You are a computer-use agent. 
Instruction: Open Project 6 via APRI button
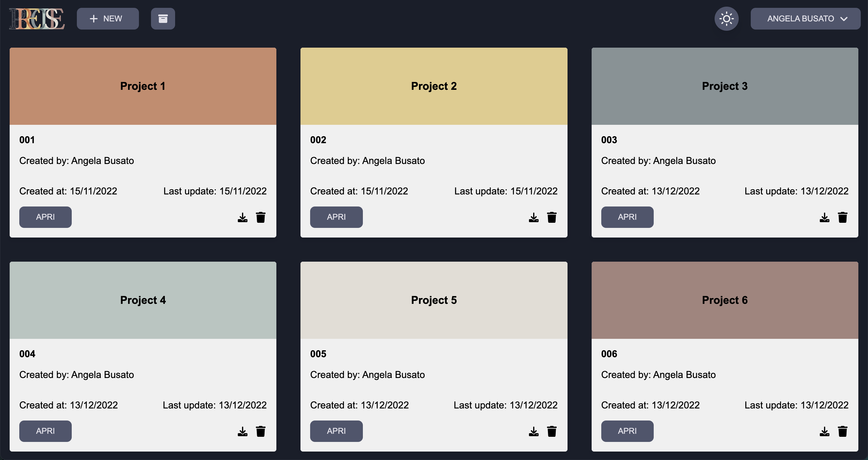point(627,431)
